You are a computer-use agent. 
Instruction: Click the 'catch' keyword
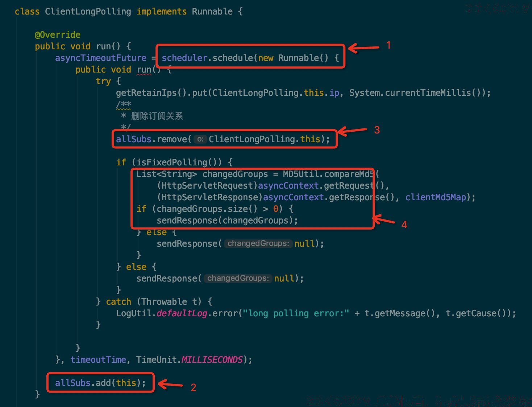119,302
